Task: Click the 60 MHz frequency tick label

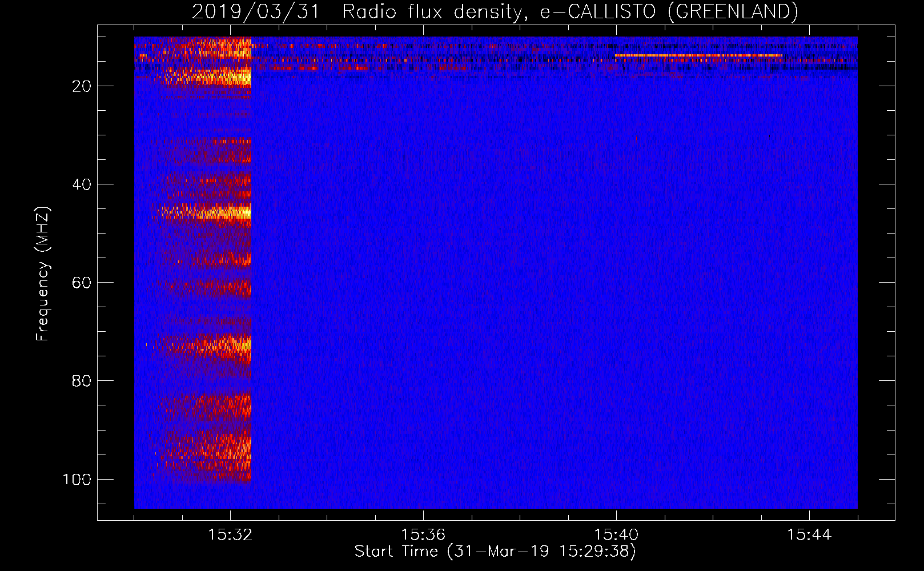Action: point(82,283)
